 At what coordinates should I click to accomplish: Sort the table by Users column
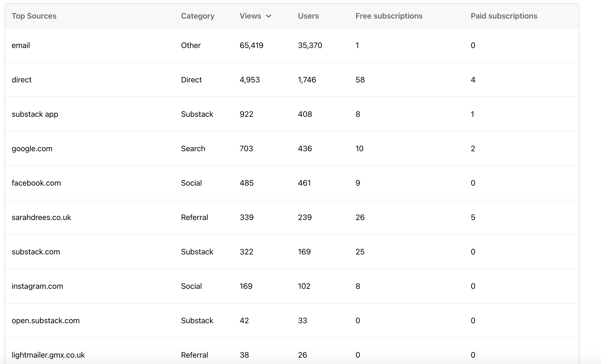coord(308,16)
